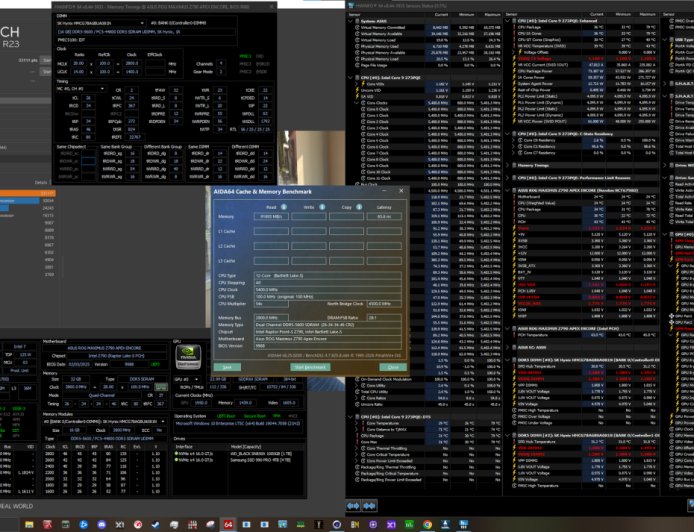The height and width of the screenshot is (532, 694).
Task: Expand the Voltage Offsets row
Action: [x=514, y=52]
